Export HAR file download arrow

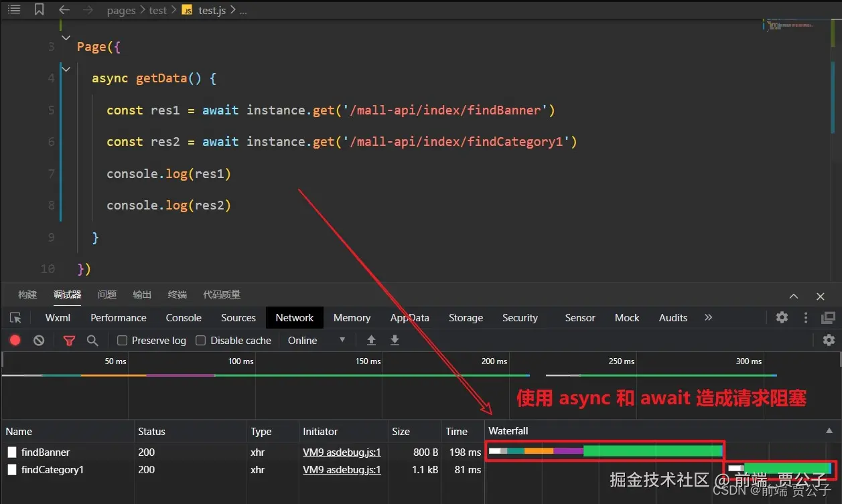395,340
